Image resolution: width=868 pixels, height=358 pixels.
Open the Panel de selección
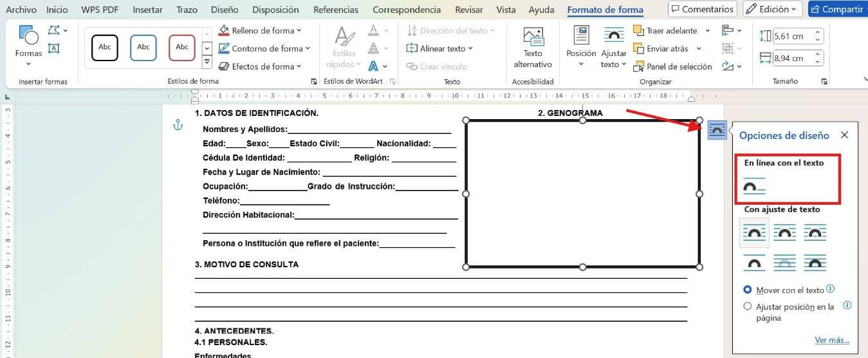672,66
